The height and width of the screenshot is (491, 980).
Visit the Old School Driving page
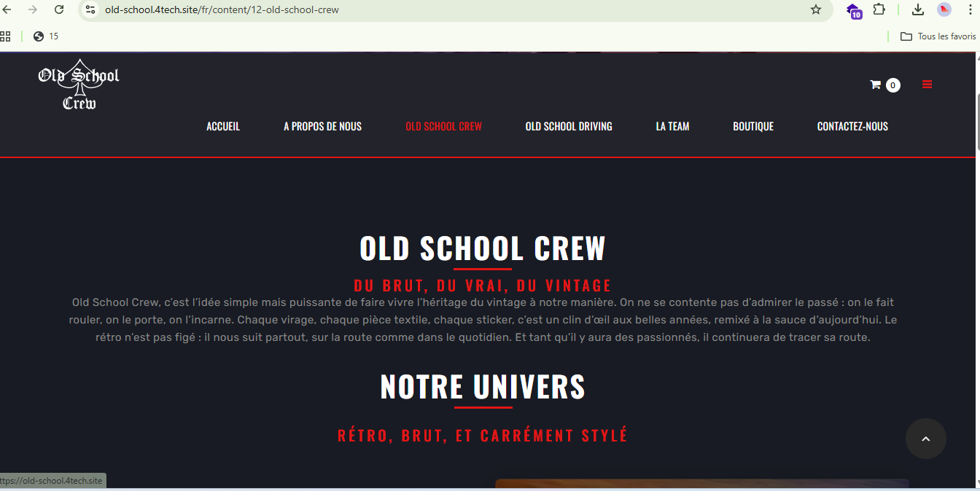[x=568, y=127]
